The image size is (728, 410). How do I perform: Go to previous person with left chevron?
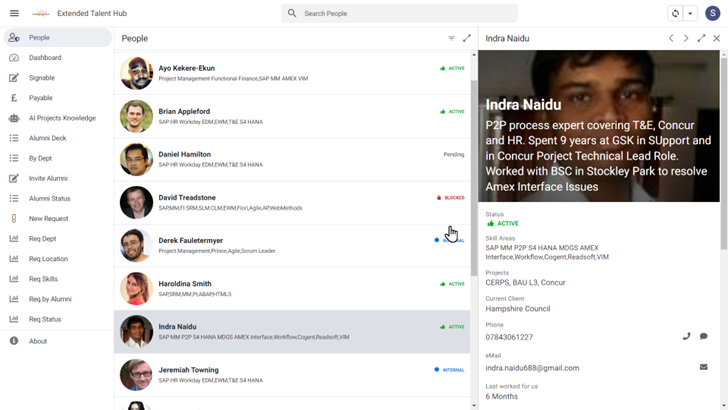[671, 39]
